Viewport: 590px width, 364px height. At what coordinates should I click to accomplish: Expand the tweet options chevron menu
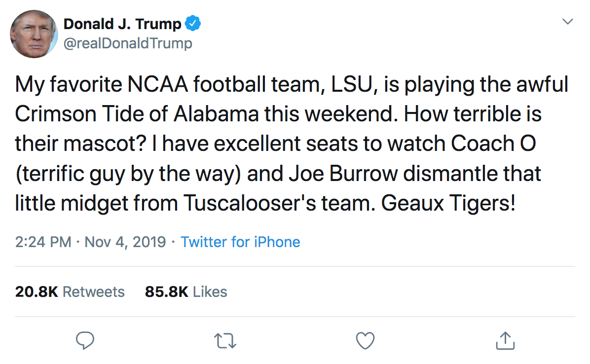point(568,22)
